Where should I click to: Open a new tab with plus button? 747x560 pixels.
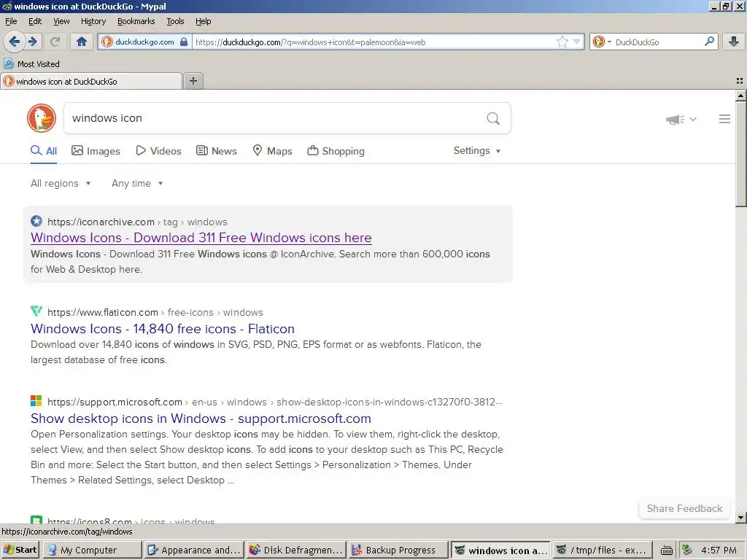[x=193, y=81]
